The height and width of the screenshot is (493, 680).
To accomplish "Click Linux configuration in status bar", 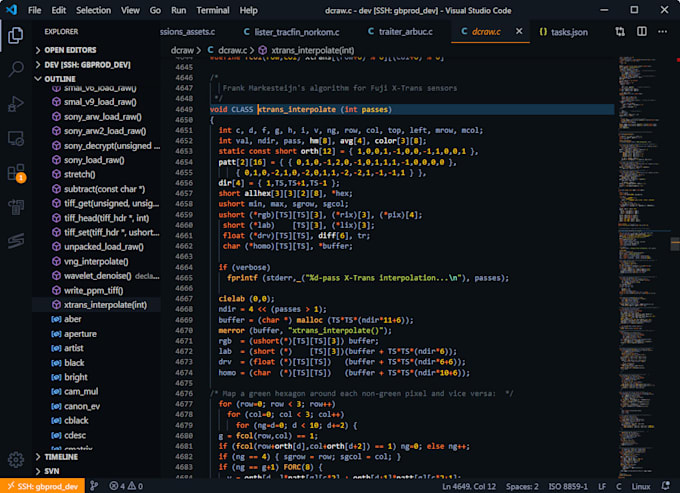I will [641, 486].
